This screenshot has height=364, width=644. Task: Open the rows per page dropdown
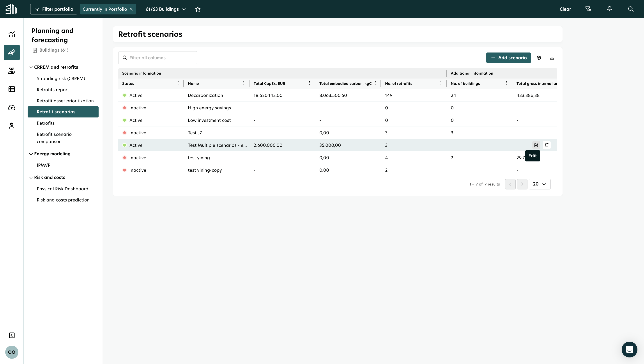[539, 184]
